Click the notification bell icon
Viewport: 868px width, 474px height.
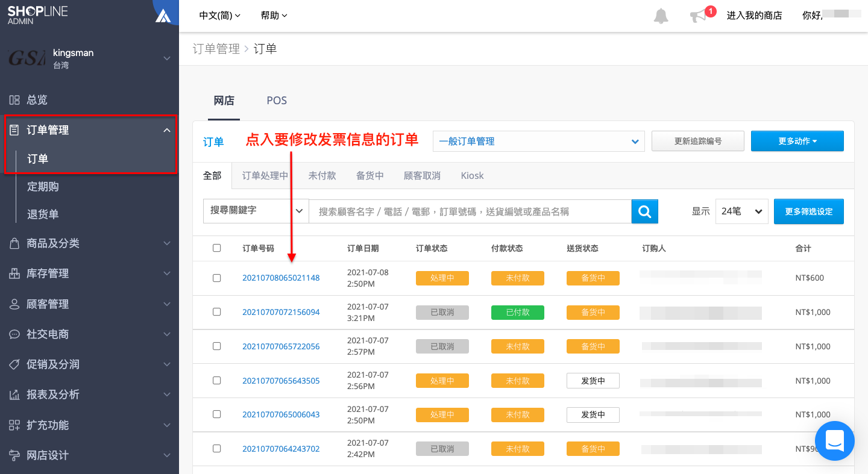point(661,16)
